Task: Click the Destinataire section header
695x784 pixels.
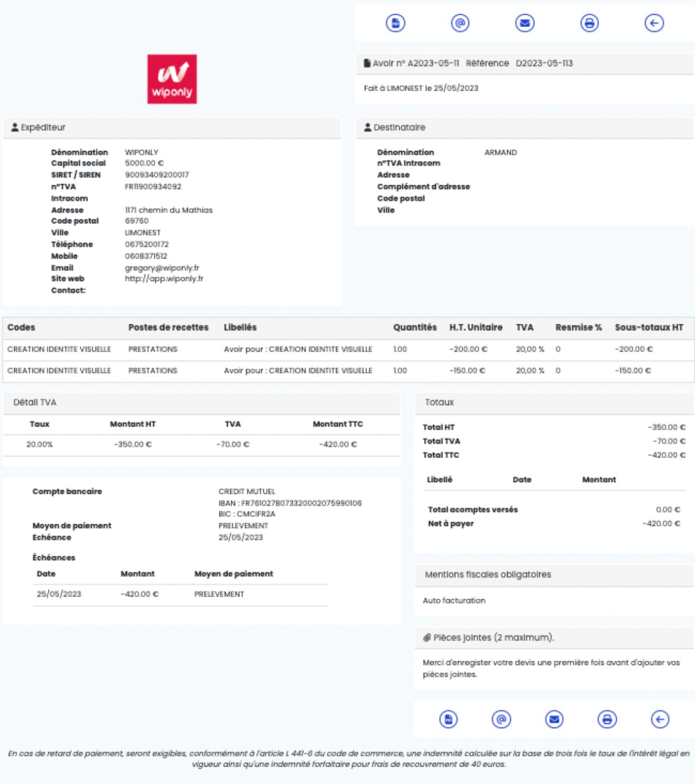Action: (399, 128)
